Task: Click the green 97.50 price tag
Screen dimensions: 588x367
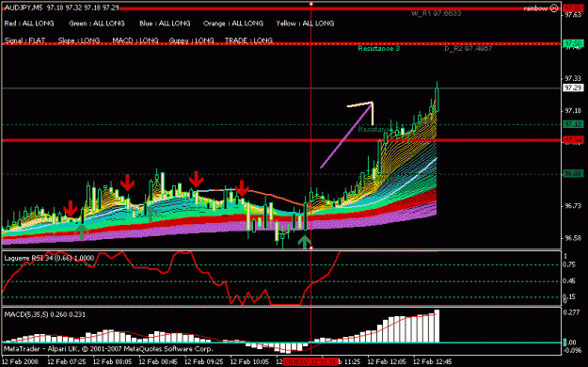Action: pyautogui.click(x=573, y=43)
